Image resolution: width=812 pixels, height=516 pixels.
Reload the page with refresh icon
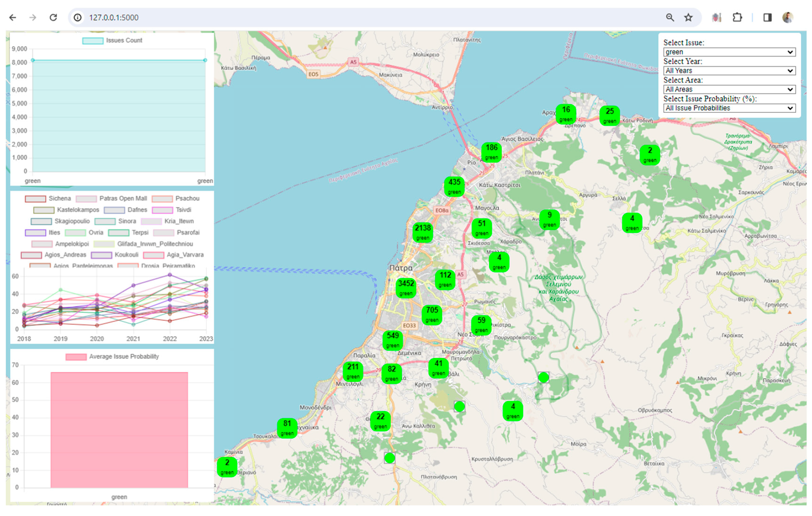click(x=53, y=18)
